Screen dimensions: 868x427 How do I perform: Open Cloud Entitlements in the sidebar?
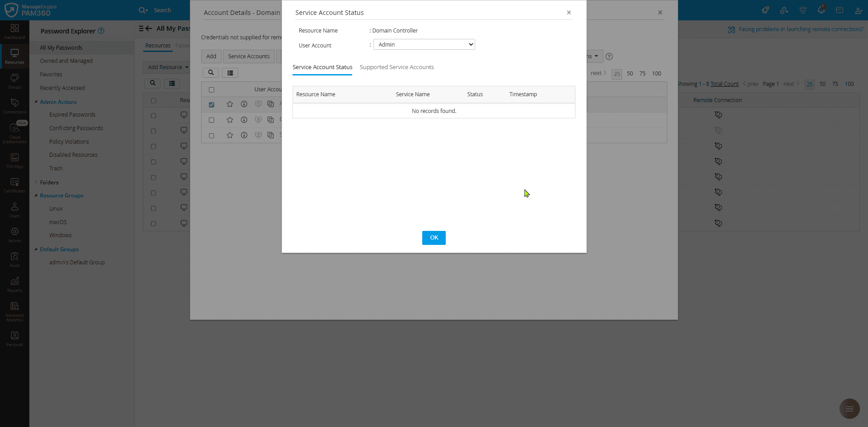click(14, 131)
